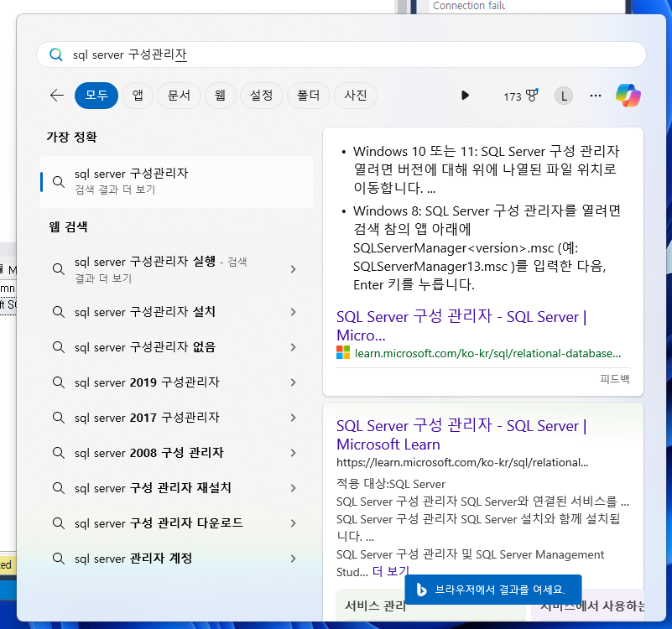This screenshot has height=629, width=672.
Task: Open Microsoft Rewards via the 173 trophy icon
Action: point(520,96)
